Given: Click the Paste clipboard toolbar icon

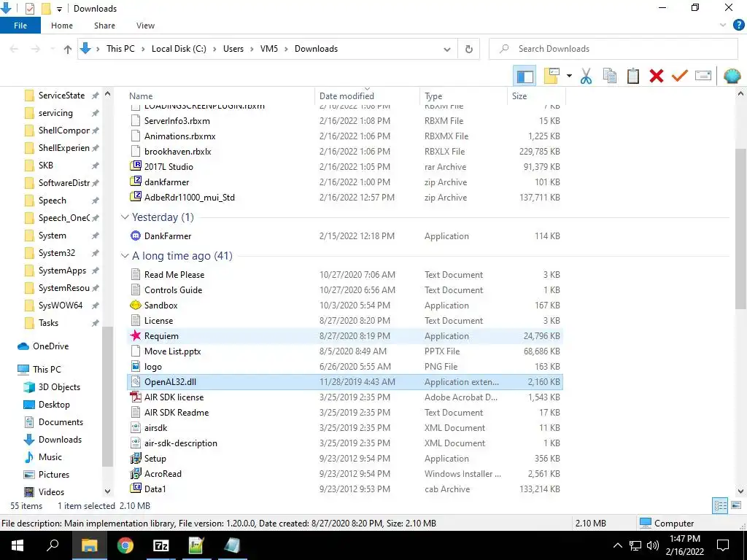Looking at the screenshot, I should [x=632, y=76].
